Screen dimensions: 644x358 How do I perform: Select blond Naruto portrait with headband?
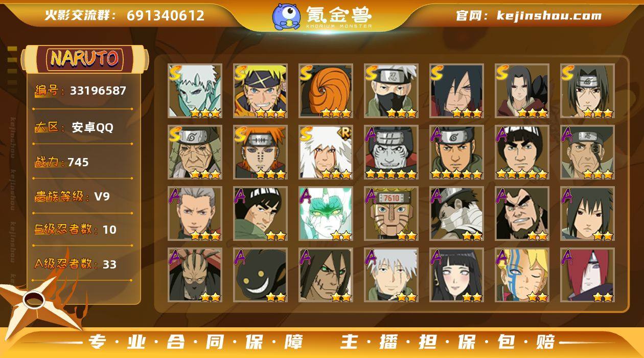(261, 91)
